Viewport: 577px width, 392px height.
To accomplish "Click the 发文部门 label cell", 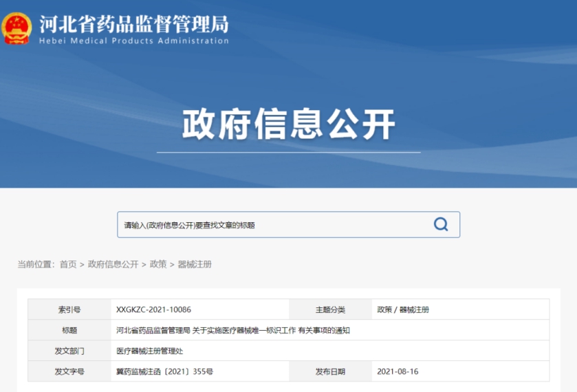I will (69, 351).
